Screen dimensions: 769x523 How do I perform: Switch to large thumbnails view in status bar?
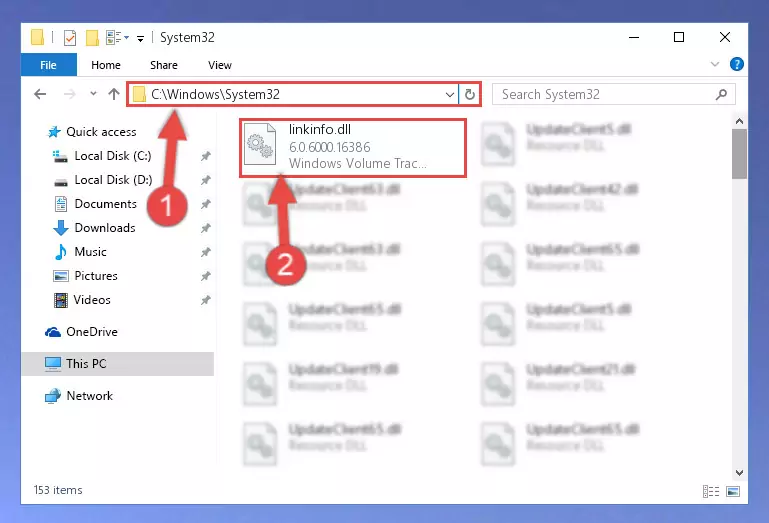(733, 491)
